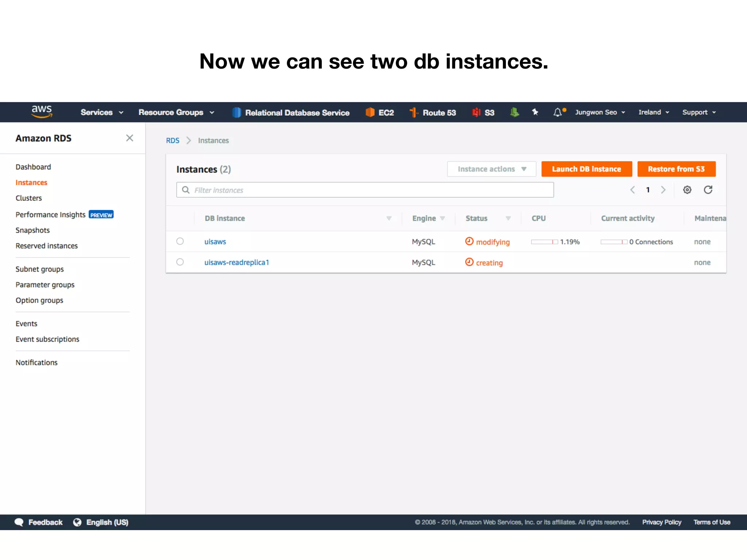The height and width of the screenshot is (560, 747).
Task: Focus the Filter instances search field
Action: click(x=365, y=190)
